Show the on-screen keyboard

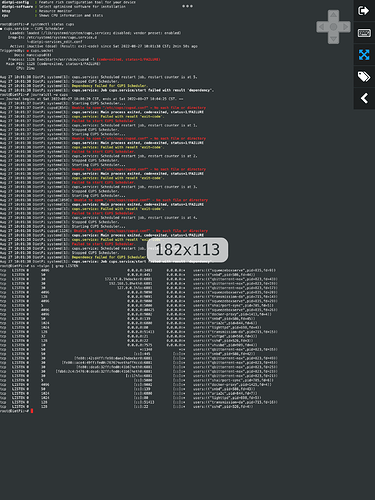(364, 33)
